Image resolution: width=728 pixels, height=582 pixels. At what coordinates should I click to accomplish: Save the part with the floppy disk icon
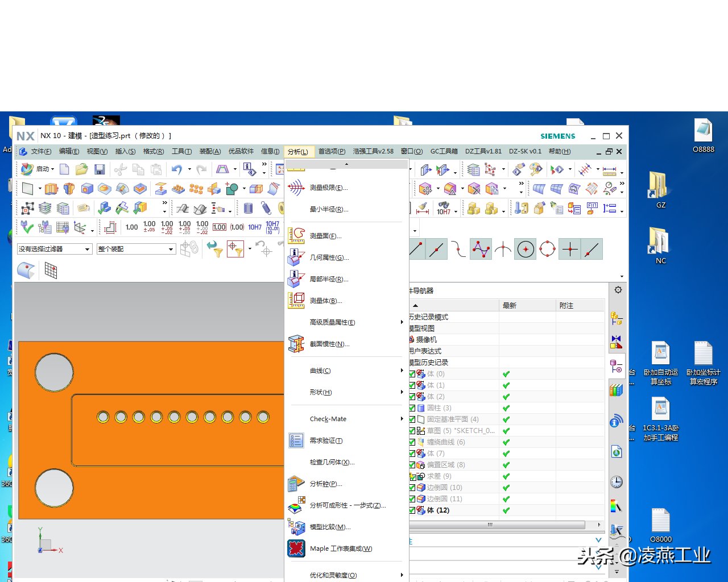[100, 169]
